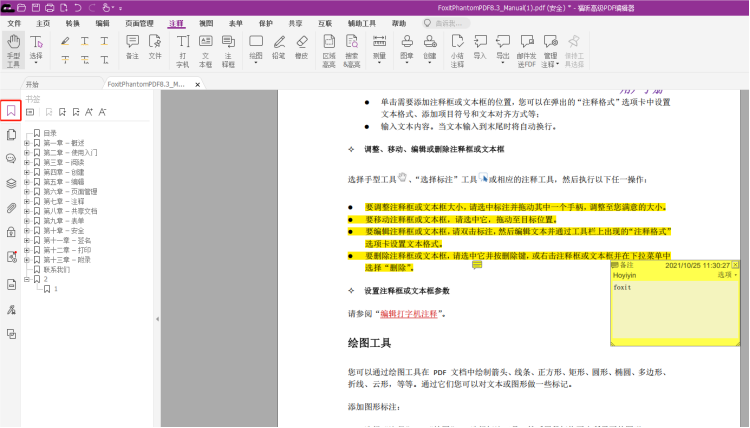Click the Note (备注) comment tool
Image resolution: width=750 pixels, height=428 pixels.
pos(132,47)
